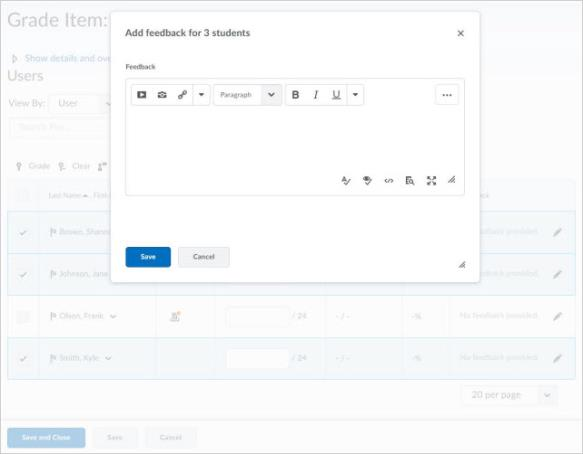Click inside the Feedback text area

[x=295, y=141]
